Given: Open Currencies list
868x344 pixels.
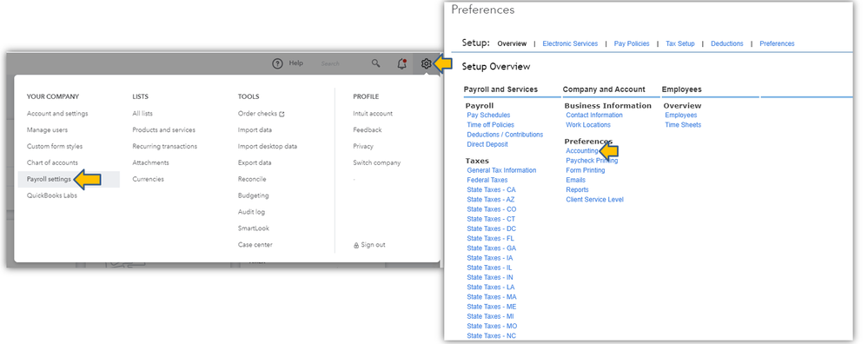Looking at the screenshot, I should click(148, 179).
